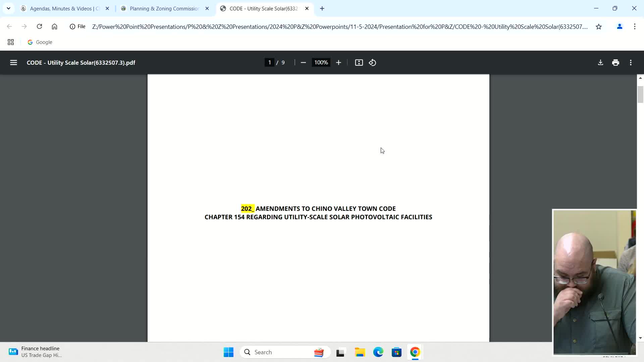This screenshot has width=644, height=362.
Task: Close the Agendas, Minutes & Videos tab
Action: click(x=107, y=8)
